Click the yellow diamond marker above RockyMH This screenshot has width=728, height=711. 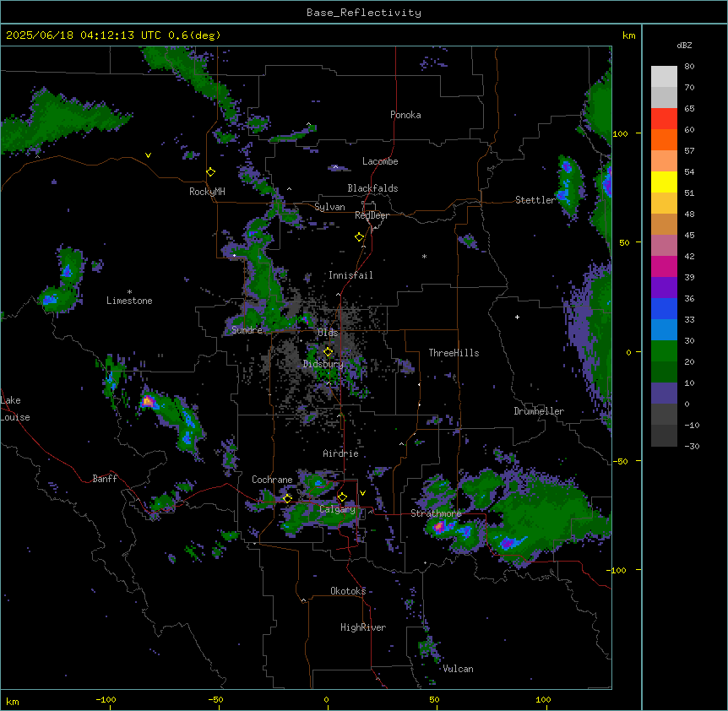pos(211,172)
